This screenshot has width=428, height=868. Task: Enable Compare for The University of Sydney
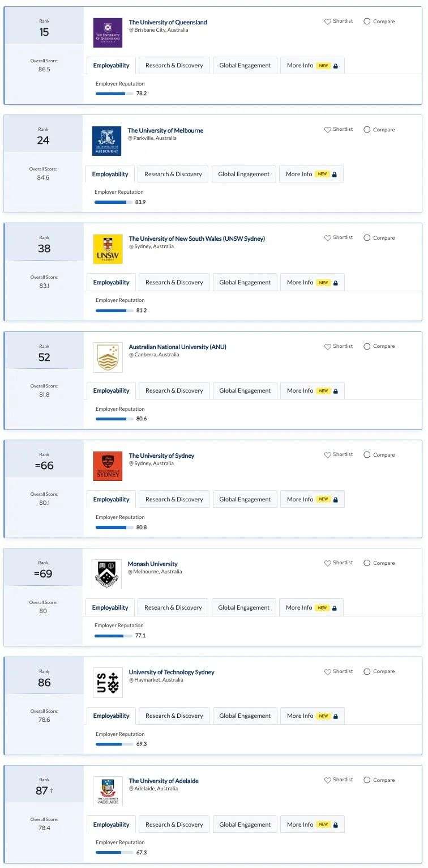(367, 454)
